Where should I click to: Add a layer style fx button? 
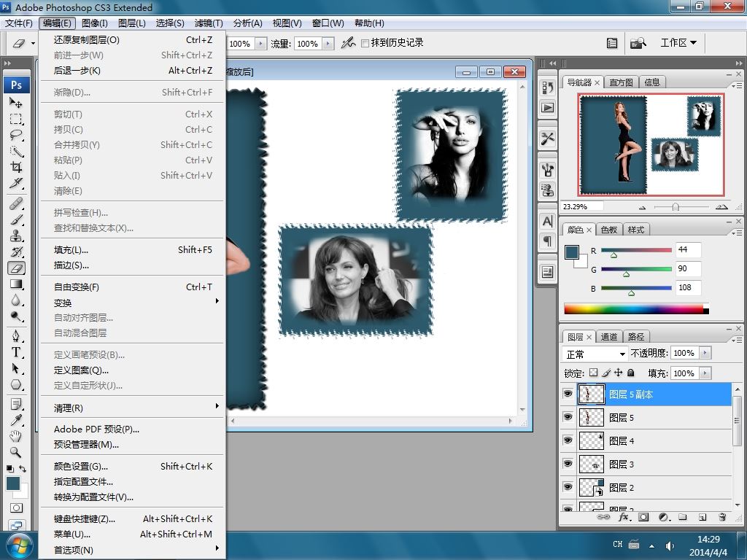coord(624,517)
